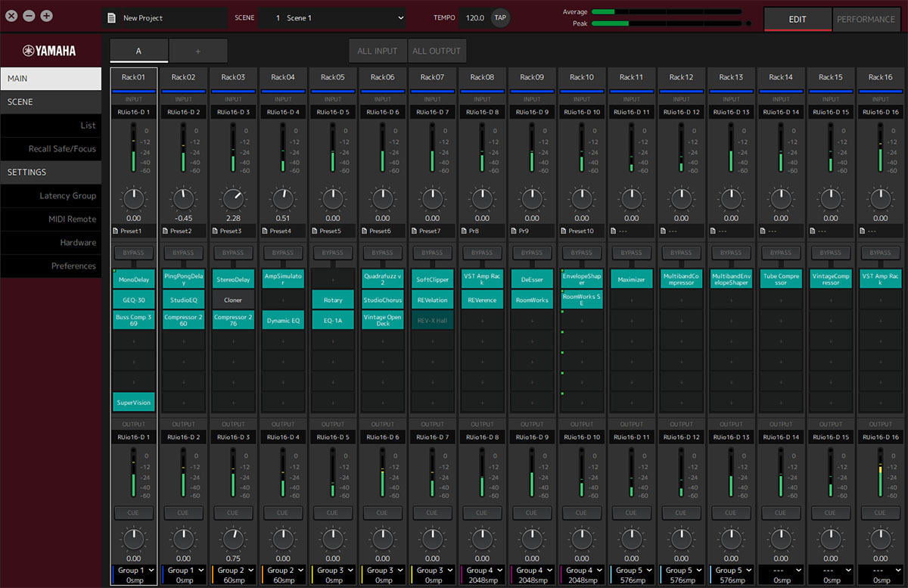
Task: Click the tempo value field showing 120.0
Action: 474,18
